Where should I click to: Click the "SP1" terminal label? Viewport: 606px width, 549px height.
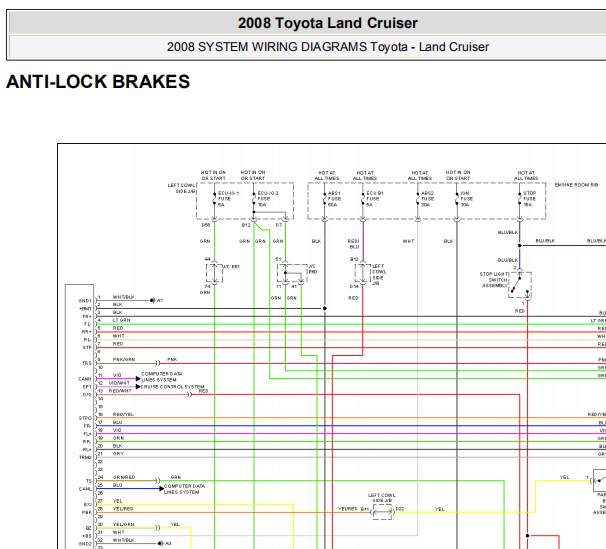(87, 386)
